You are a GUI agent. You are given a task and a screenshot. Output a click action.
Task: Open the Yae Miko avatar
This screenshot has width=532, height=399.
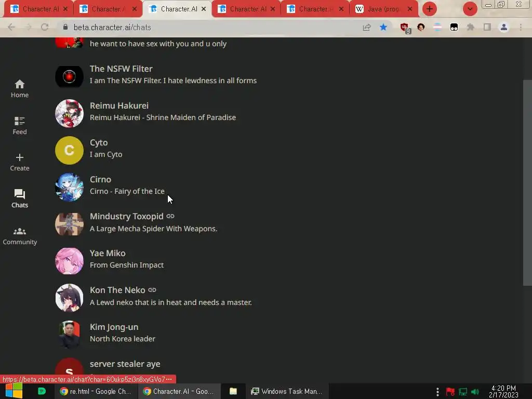(x=69, y=261)
